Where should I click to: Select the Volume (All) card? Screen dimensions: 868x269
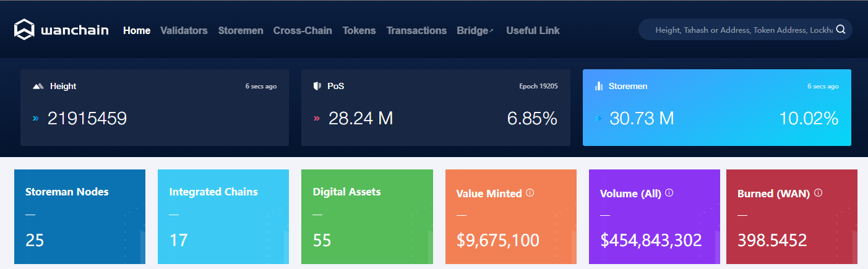tap(655, 217)
